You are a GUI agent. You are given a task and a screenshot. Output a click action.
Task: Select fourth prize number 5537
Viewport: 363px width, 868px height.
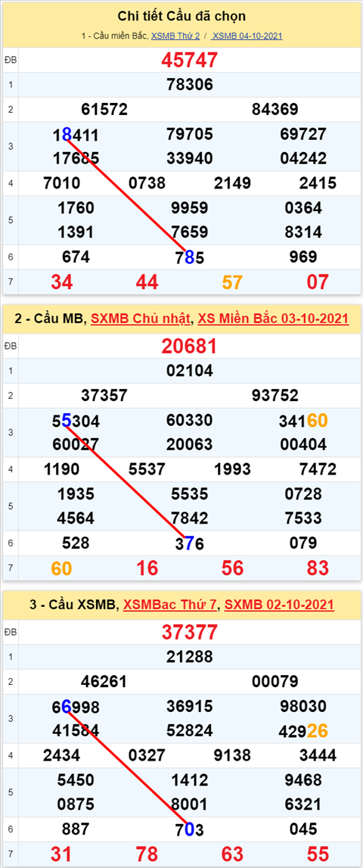pyautogui.click(x=147, y=469)
